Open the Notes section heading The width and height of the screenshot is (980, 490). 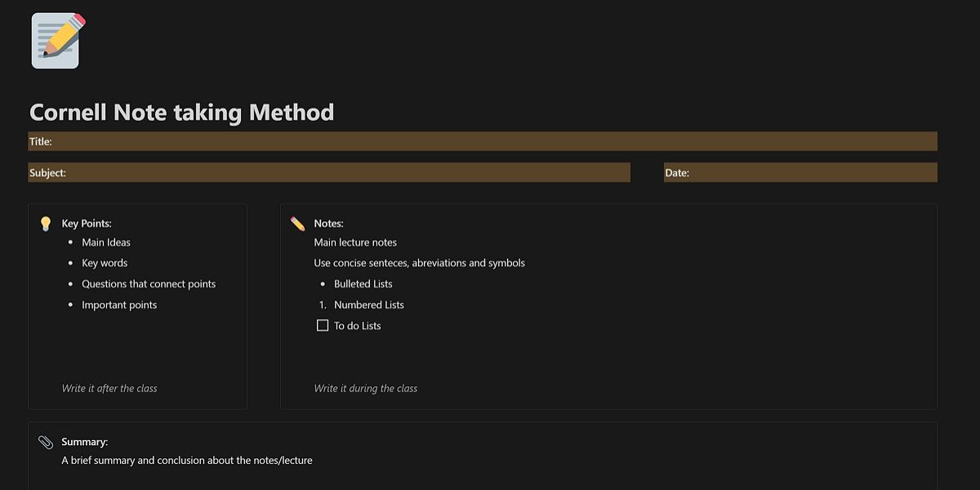[328, 222]
